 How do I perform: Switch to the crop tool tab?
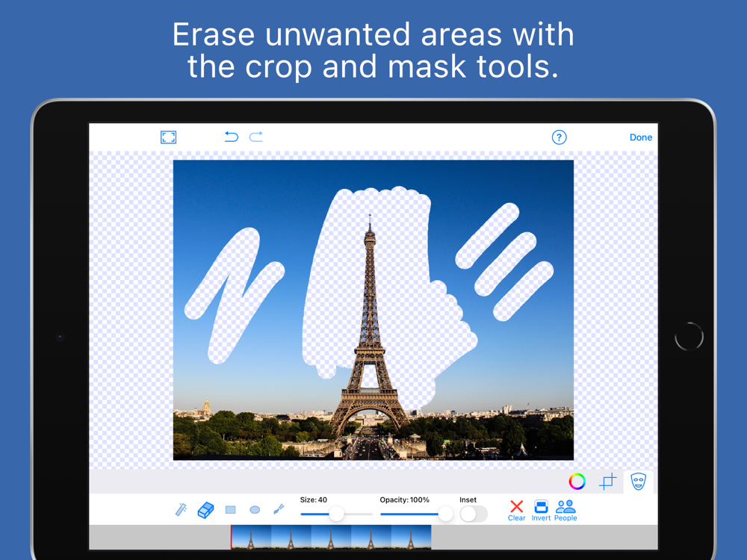[x=607, y=482]
